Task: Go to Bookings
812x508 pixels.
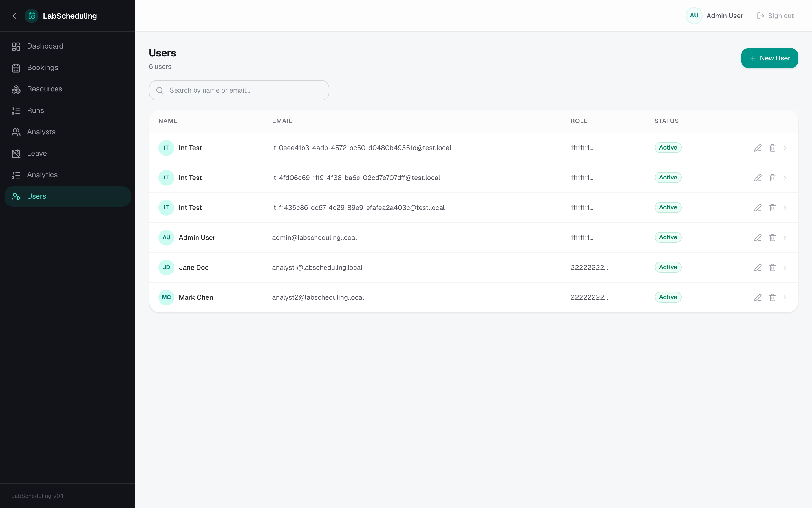Action: tap(67, 67)
